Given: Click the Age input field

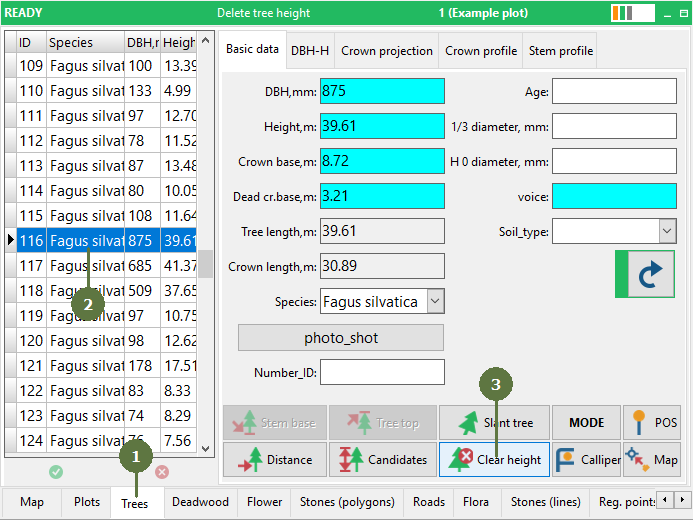Looking at the screenshot, I should click(x=614, y=91).
